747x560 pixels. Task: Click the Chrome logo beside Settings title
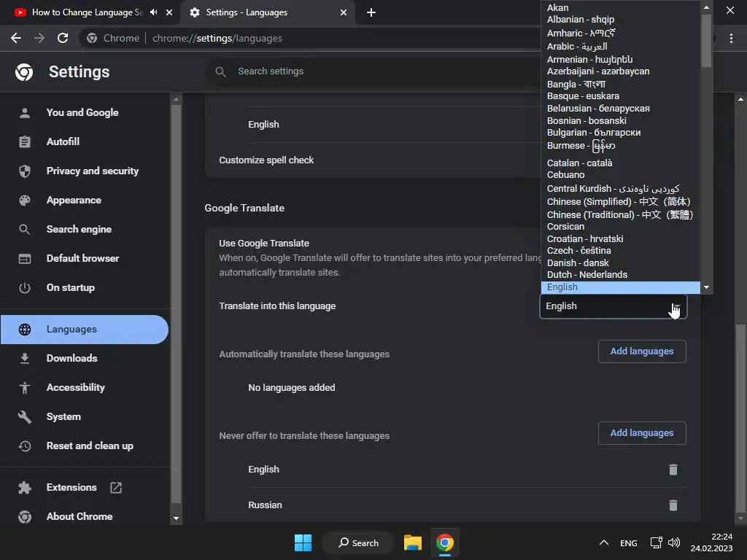[24, 72]
